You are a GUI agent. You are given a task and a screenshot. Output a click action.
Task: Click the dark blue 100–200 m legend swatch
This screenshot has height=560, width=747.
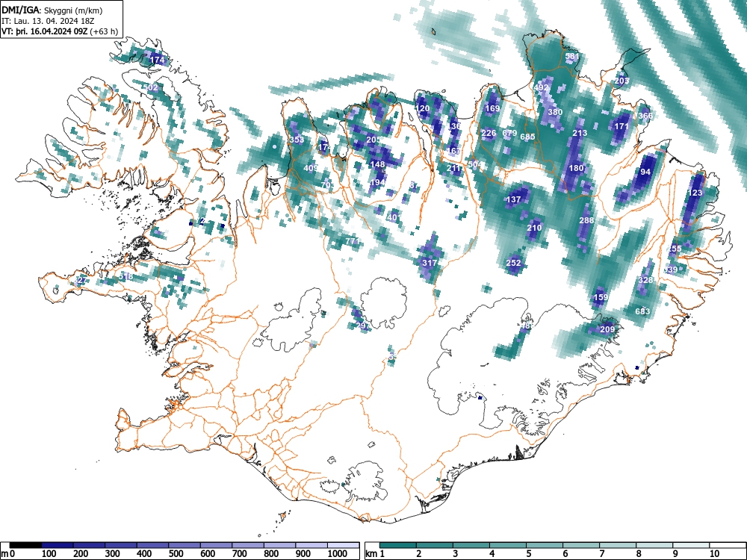tap(58, 545)
